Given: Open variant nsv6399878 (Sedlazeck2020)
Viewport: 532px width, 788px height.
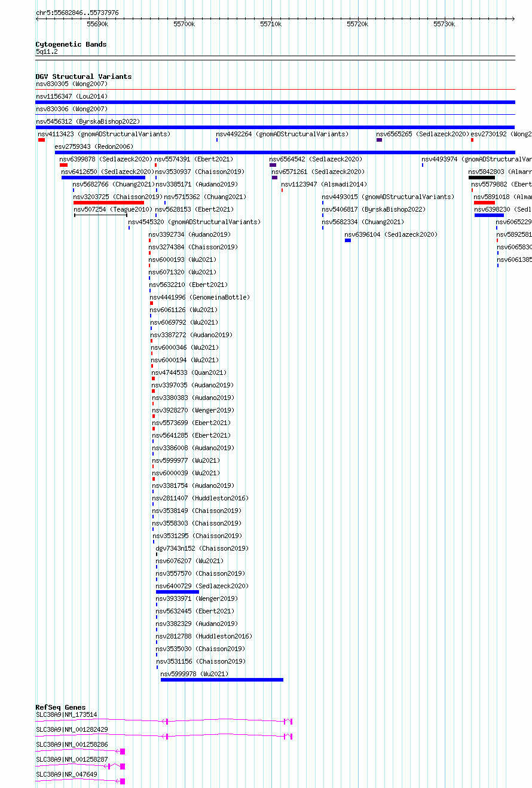Looking at the screenshot, I should point(106,159).
